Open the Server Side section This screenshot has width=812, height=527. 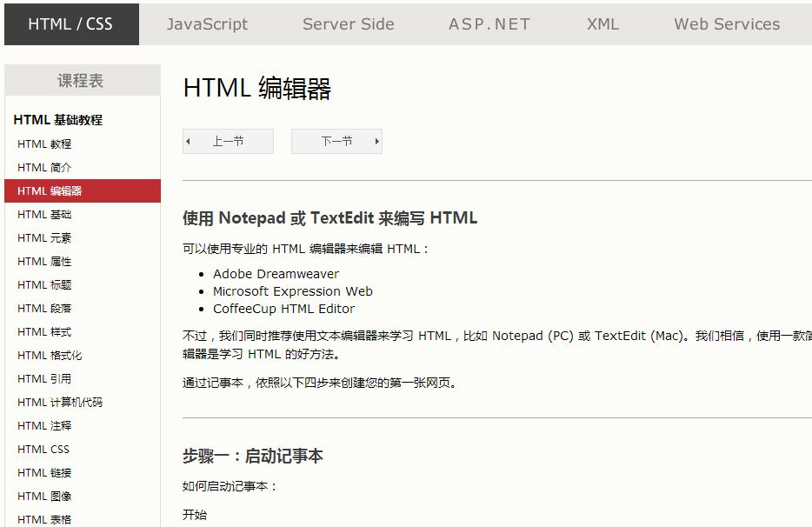pyautogui.click(x=348, y=23)
